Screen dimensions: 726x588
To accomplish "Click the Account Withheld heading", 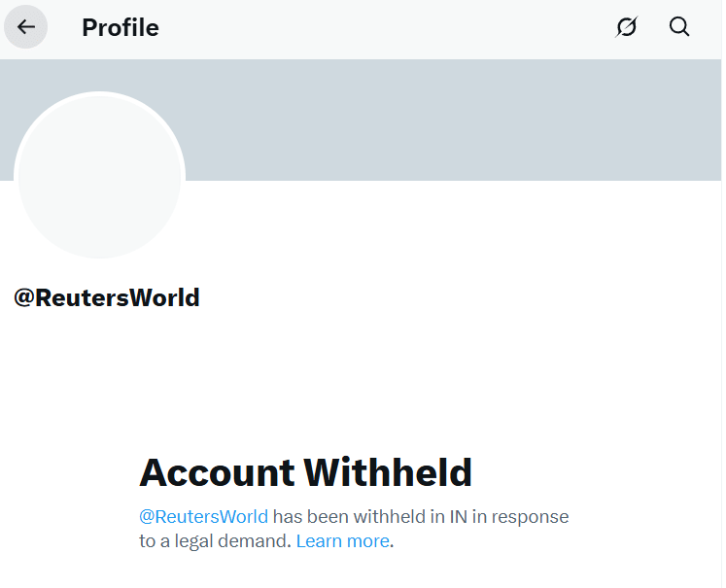I will pos(305,472).
